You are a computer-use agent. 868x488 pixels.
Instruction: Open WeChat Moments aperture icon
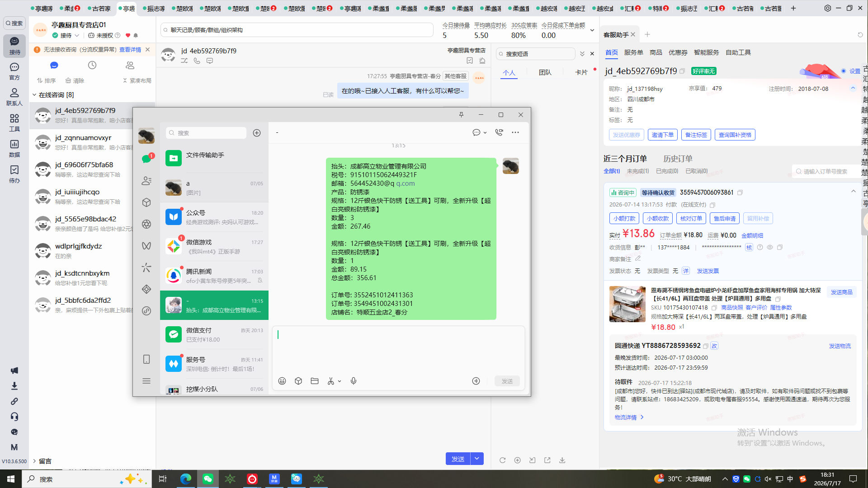[146, 224]
